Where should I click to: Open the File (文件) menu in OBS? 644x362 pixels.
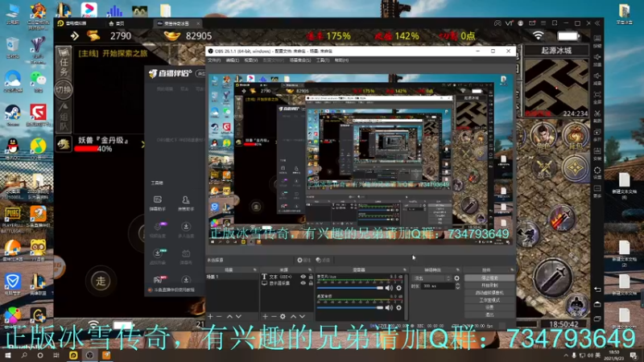214,60
